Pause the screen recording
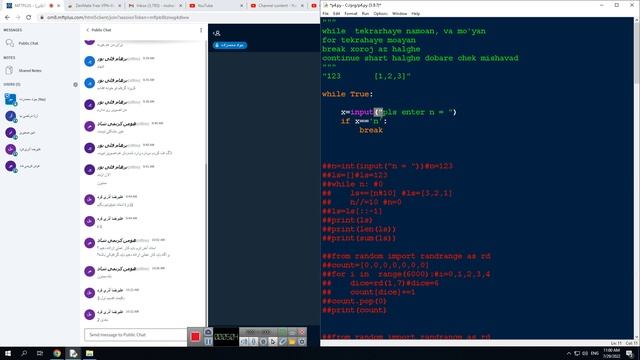 point(208,341)
